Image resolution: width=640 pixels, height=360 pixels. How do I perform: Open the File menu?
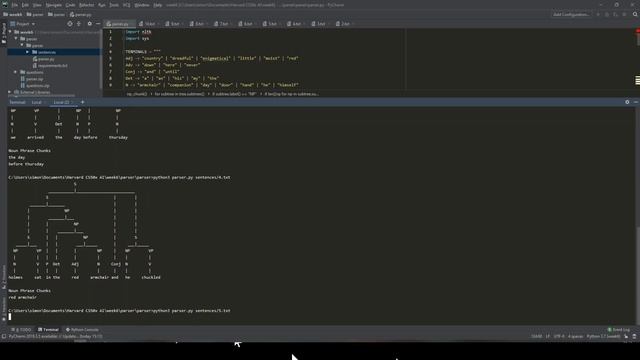click(x=15, y=5)
